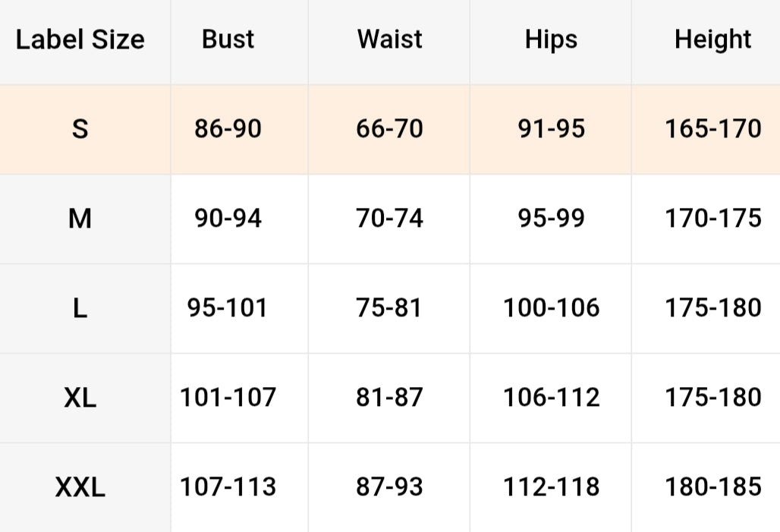The height and width of the screenshot is (532, 780).
Task: Click the 86-90 bust cell
Action: click(228, 129)
